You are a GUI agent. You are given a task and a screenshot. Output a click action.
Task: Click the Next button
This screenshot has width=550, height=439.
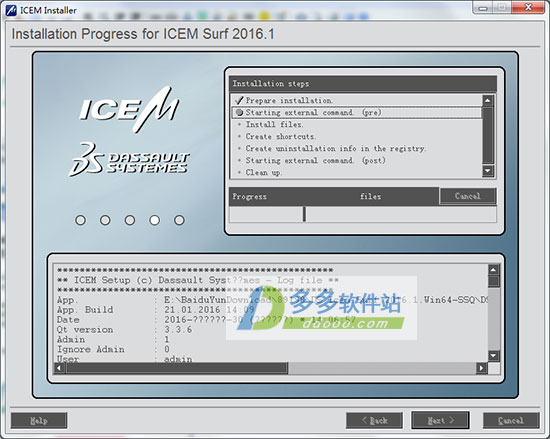(x=441, y=420)
